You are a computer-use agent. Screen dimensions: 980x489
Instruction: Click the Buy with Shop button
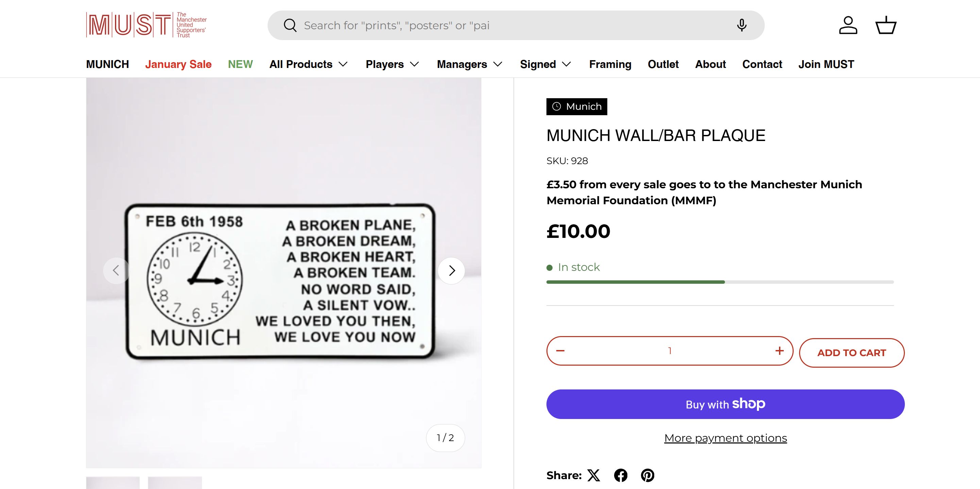(x=725, y=404)
